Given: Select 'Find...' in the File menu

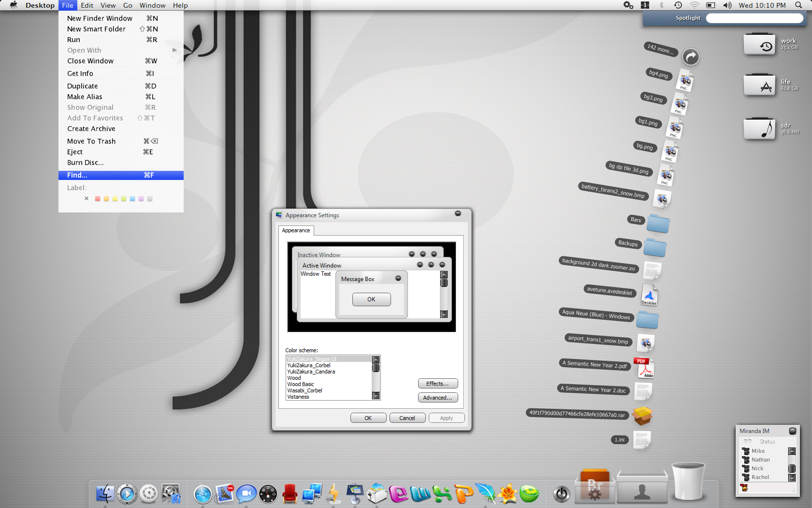Looking at the screenshot, I should (121, 175).
